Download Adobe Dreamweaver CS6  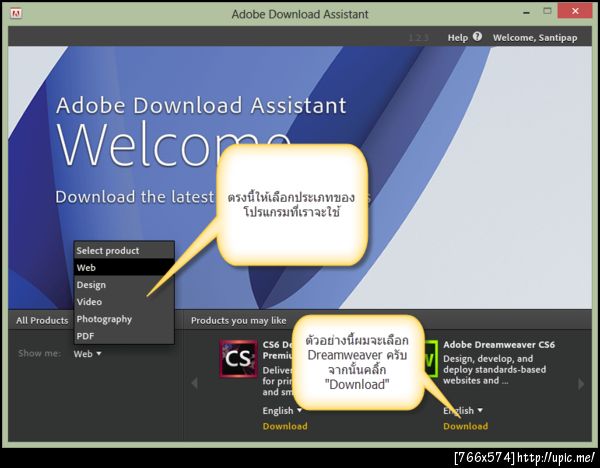click(465, 426)
